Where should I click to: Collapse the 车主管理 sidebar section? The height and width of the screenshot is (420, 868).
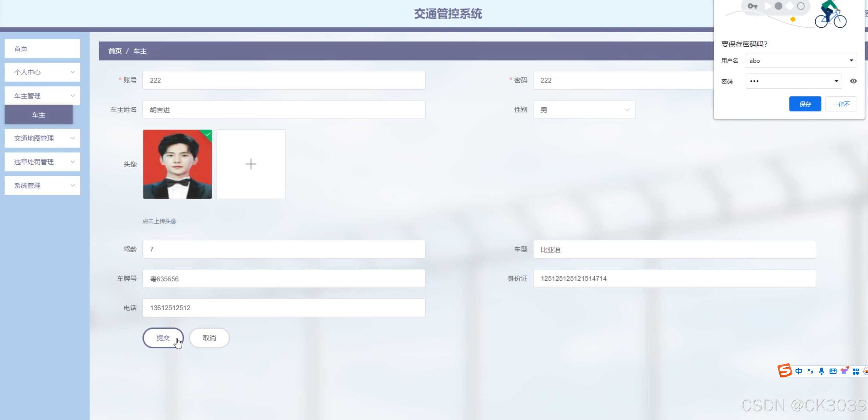point(42,96)
